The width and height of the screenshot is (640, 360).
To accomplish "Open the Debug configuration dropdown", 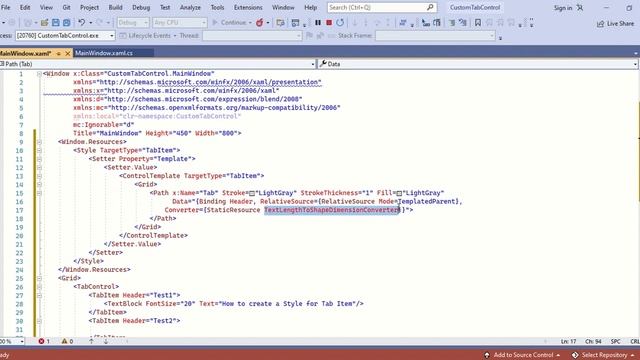I will pyautogui.click(x=133, y=23).
